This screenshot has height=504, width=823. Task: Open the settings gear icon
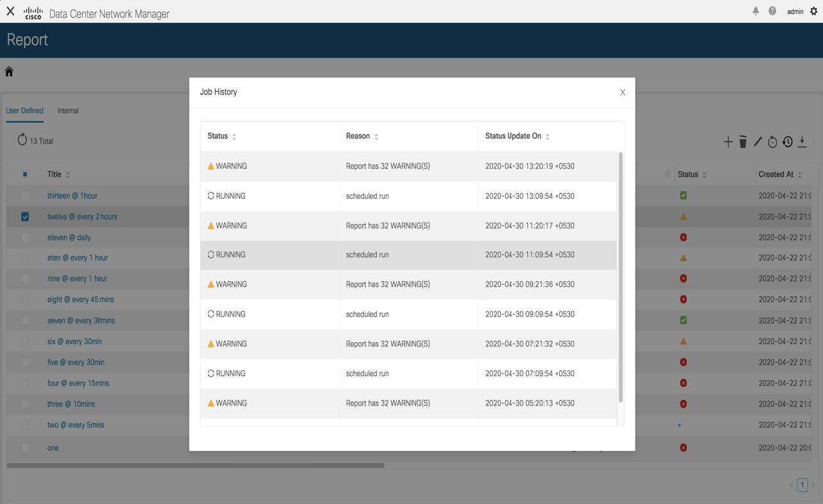tap(814, 11)
